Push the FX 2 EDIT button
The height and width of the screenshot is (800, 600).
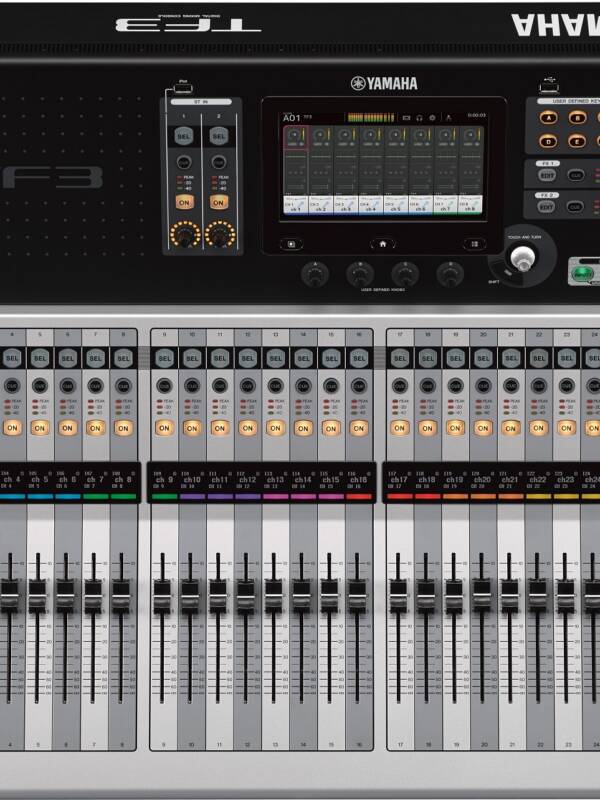coord(546,207)
